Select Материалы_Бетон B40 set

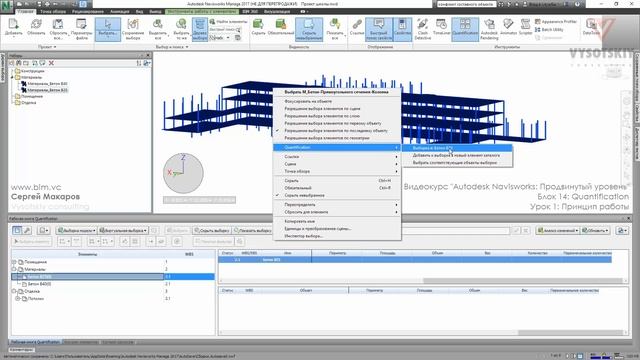coord(47,84)
